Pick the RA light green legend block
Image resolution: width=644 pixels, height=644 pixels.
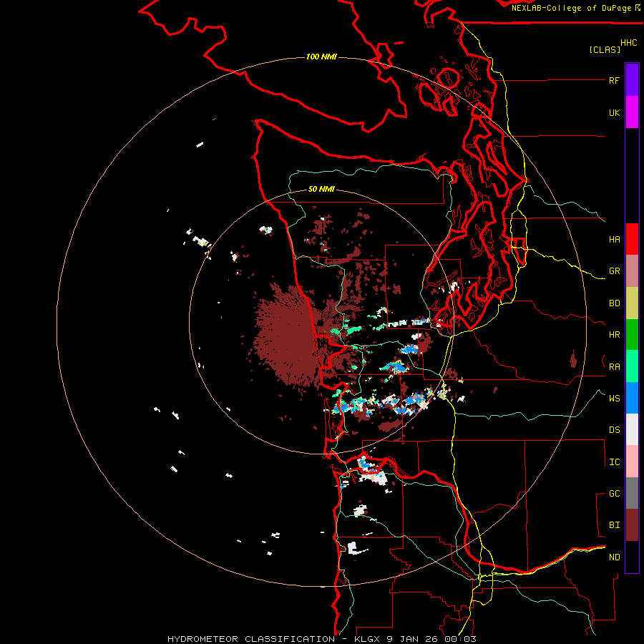pos(632,366)
